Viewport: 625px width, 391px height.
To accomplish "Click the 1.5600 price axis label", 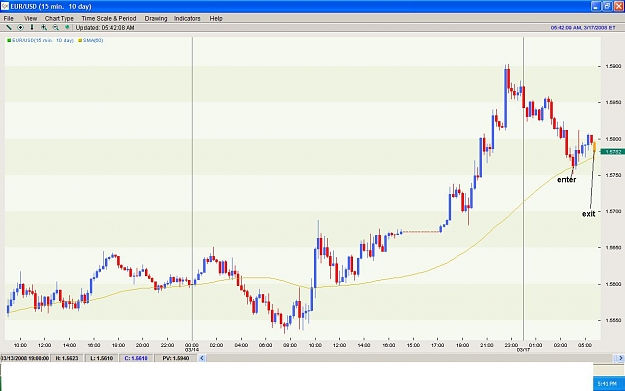I will tap(613, 284).
